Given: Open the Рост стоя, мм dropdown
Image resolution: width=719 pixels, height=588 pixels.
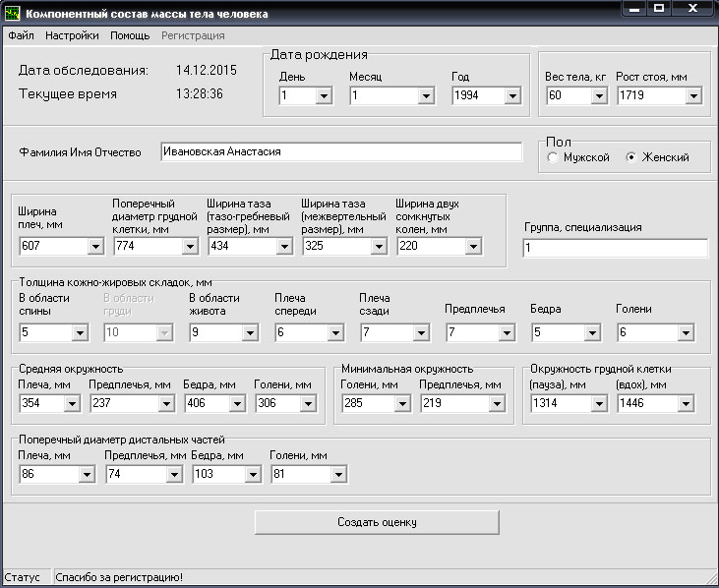Looking at the screenshot, I should pos(693,96).
